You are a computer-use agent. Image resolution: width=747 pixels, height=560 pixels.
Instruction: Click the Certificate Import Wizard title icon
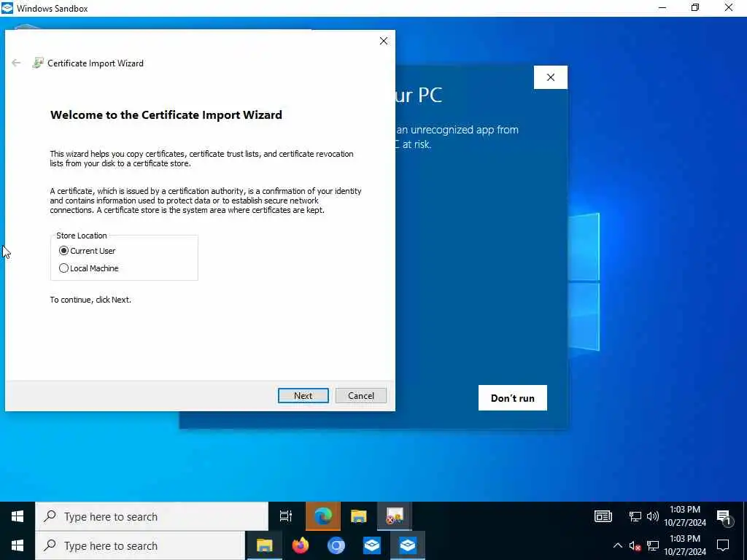(x=38, y=63)
